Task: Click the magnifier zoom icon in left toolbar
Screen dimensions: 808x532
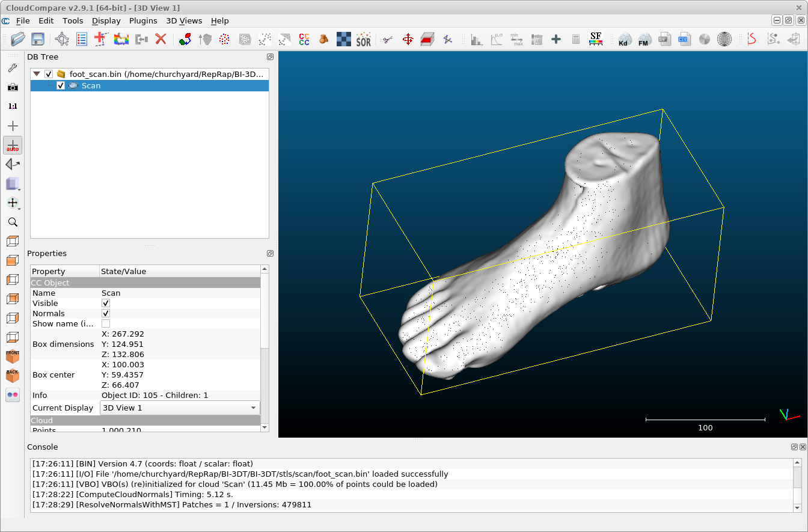Action: click(x=13, y=222)
